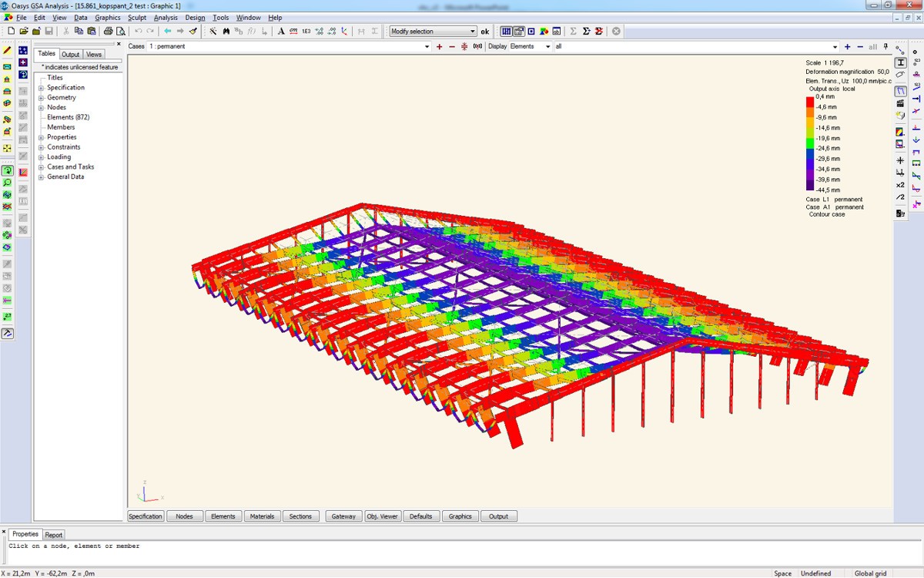Viewport: 924px width, 578px height.
Task: Open the Display Elements dropdown
Action: pyautogui.click(x=547, y=47)
